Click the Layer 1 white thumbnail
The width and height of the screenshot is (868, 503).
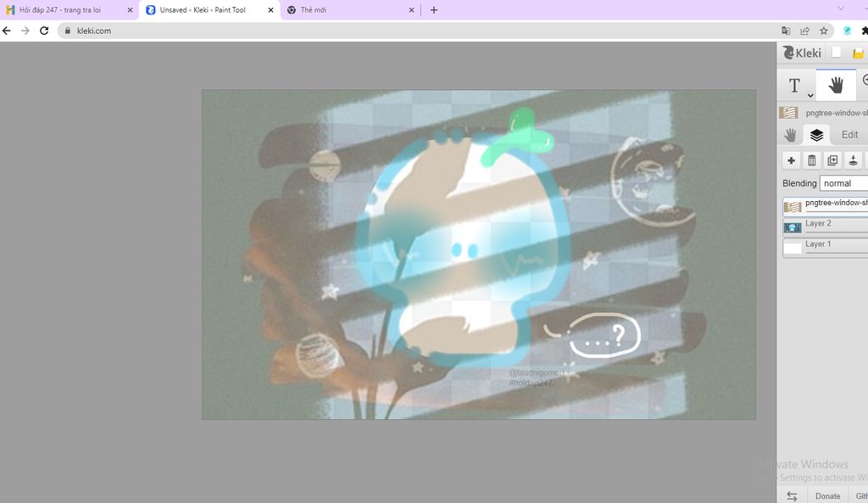793,249
